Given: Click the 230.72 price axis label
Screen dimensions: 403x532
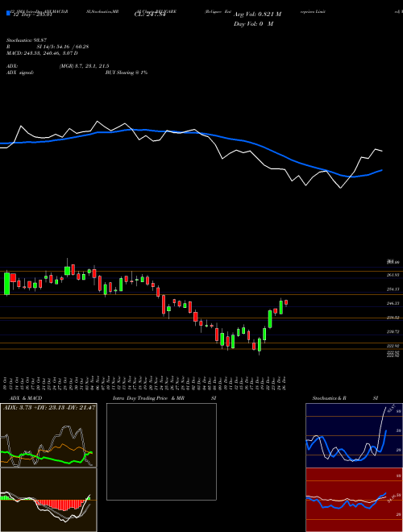Looking at the screenshot, I should point(393,331).
